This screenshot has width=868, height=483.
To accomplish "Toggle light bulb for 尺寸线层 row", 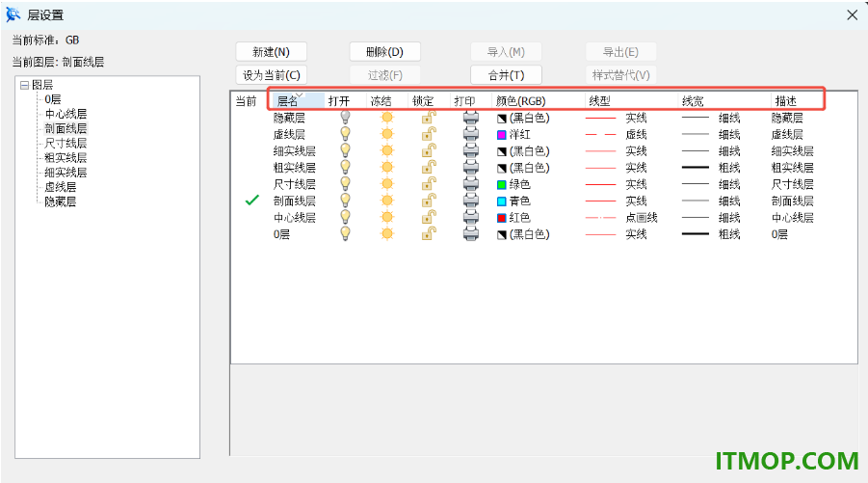I will 345,184.
